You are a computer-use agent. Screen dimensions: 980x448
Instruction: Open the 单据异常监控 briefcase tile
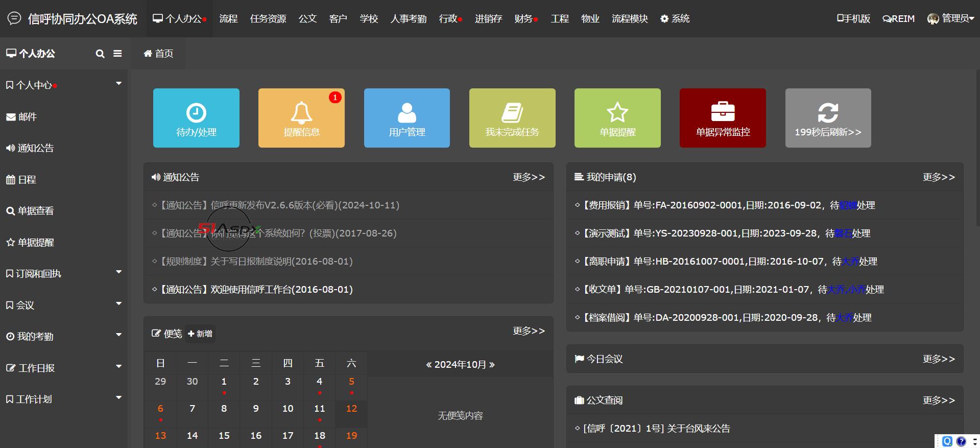coord(723,118)
